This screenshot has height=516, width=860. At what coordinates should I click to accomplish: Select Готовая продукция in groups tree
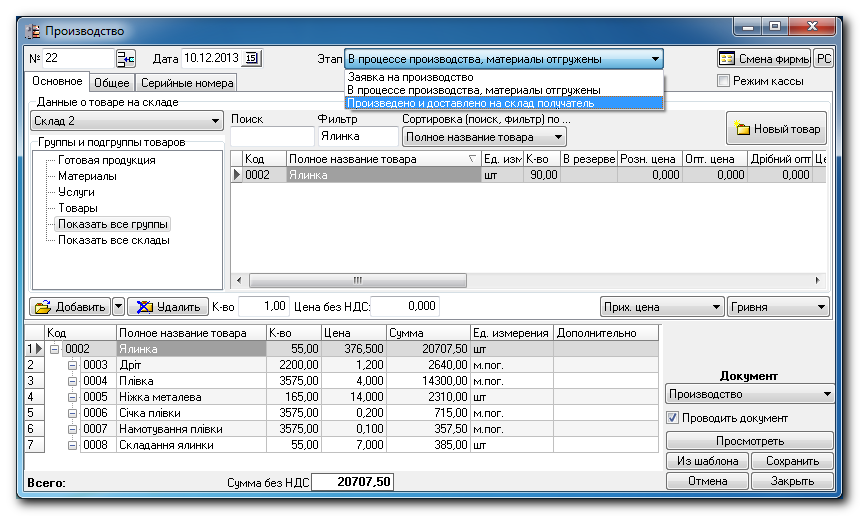(x=106, y=160)
